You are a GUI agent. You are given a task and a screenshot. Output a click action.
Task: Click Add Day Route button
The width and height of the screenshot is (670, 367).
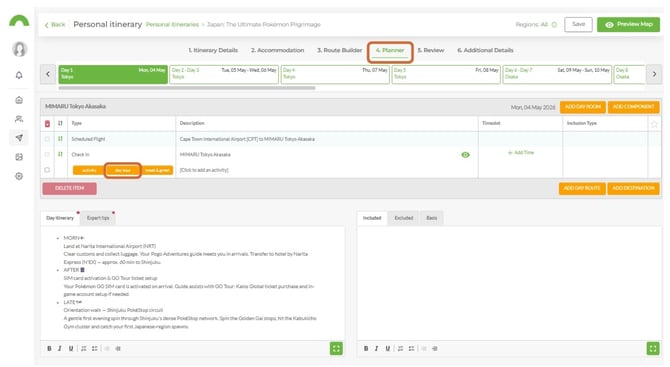[x=582, y=188]
